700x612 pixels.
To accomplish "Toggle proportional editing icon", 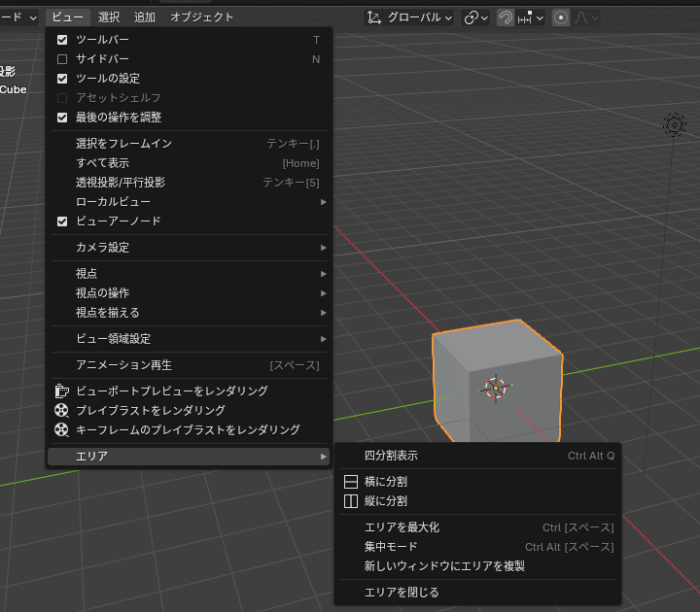I will [x=561, y=17].
